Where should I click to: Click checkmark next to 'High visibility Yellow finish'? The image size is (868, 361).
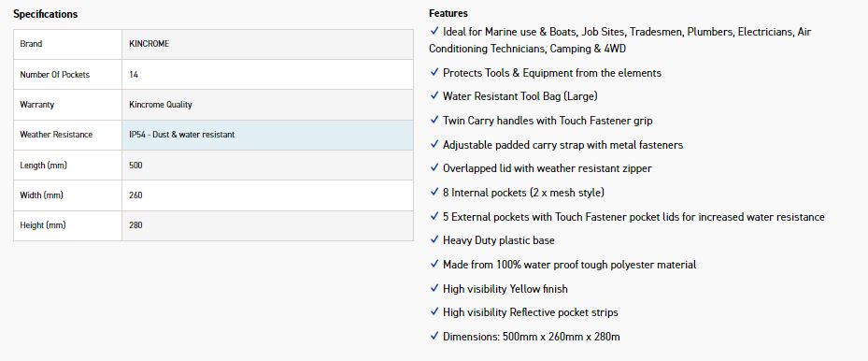[434, 288]
